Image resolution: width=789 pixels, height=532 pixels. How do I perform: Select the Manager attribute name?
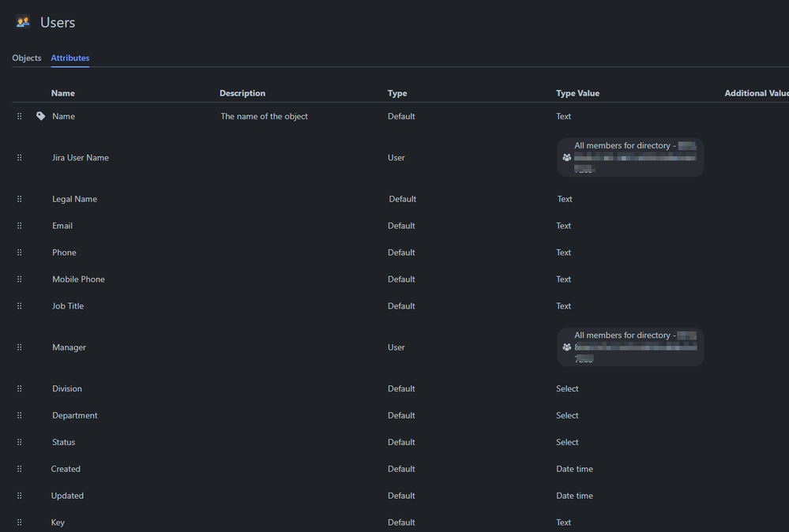pos(69,347)
